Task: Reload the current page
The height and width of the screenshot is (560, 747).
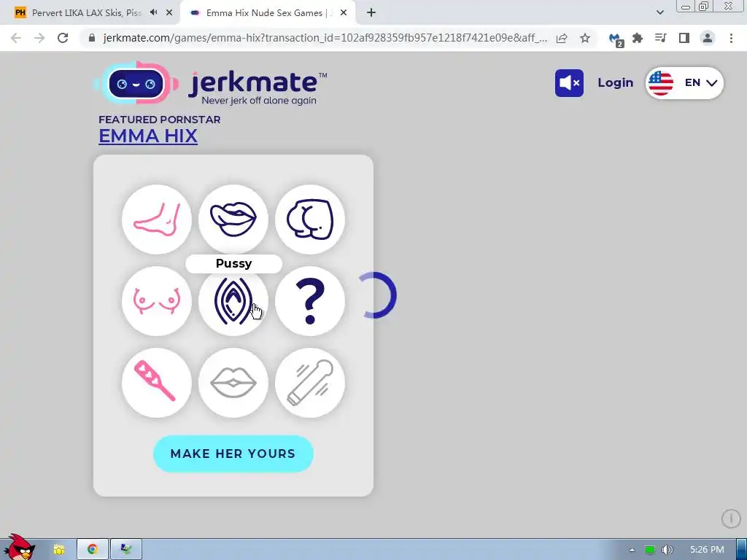Action: coord(63,38)
